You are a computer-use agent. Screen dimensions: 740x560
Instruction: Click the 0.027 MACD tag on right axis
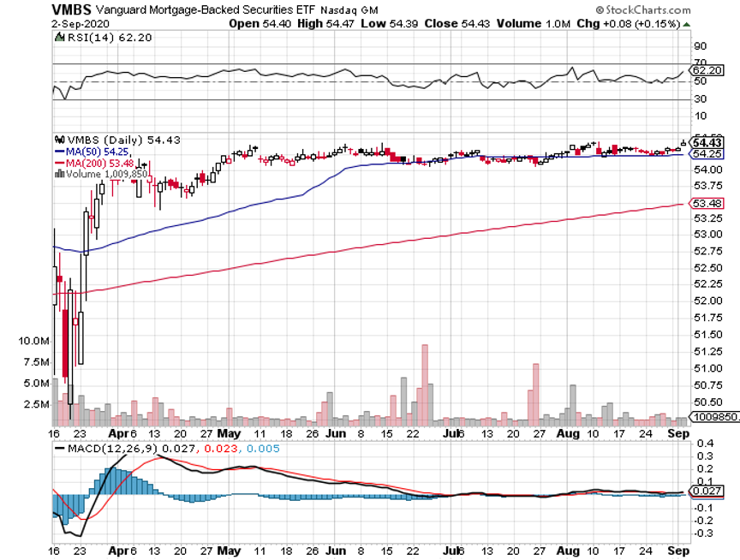(x=705, y=491)
